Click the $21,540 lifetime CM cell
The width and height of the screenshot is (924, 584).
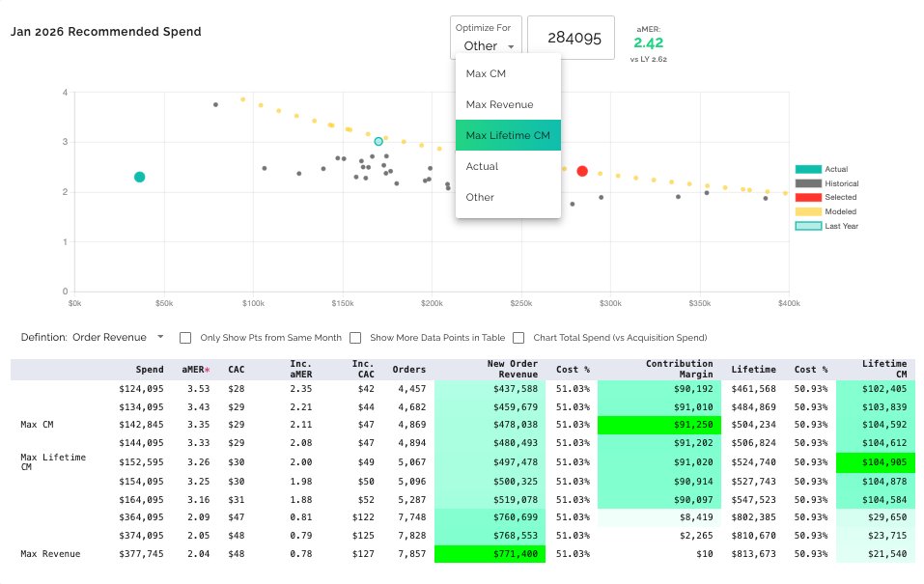coord(875,554)
